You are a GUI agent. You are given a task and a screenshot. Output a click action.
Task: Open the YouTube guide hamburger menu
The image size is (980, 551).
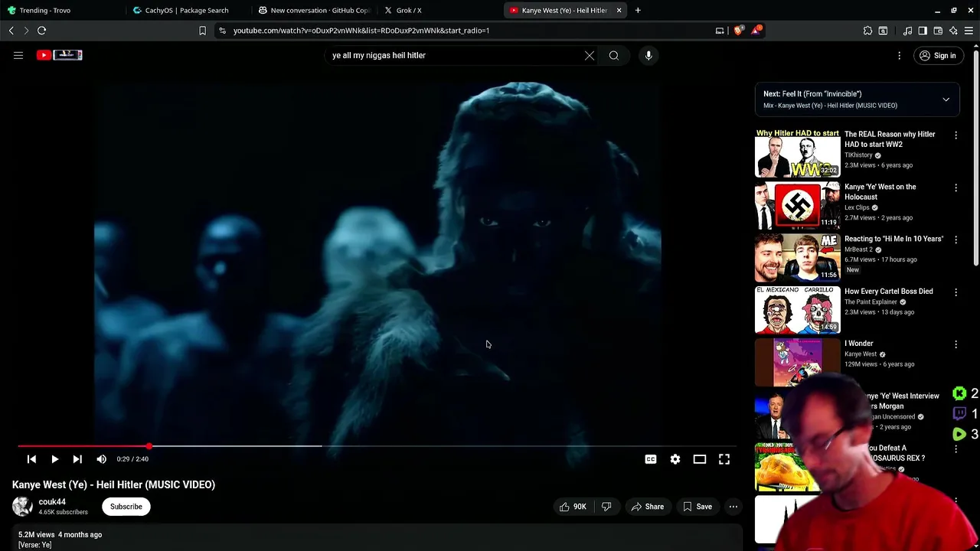(x=18, y=55)
